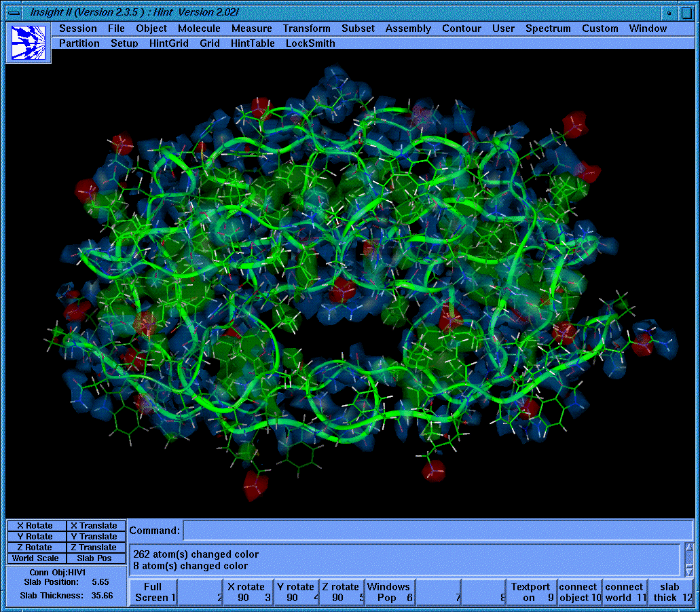Open the window menu button in title bar
The image size is (700, 612).
[14, 13]
